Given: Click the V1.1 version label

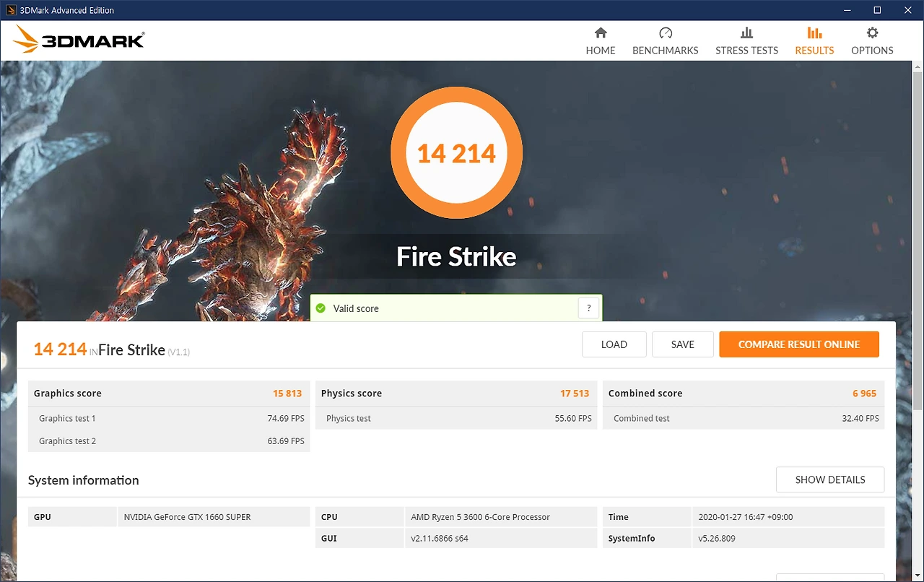Looking at the screenshot, I should pos(179,352).
